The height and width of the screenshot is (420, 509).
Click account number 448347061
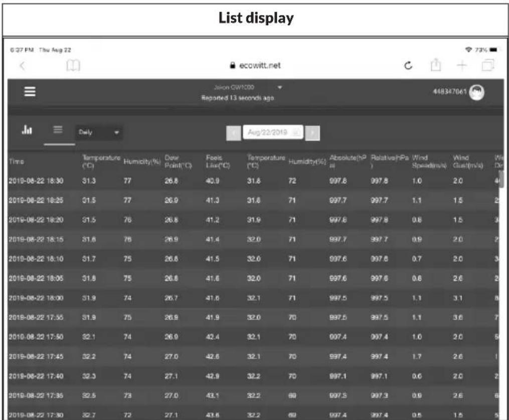[450, 92]
